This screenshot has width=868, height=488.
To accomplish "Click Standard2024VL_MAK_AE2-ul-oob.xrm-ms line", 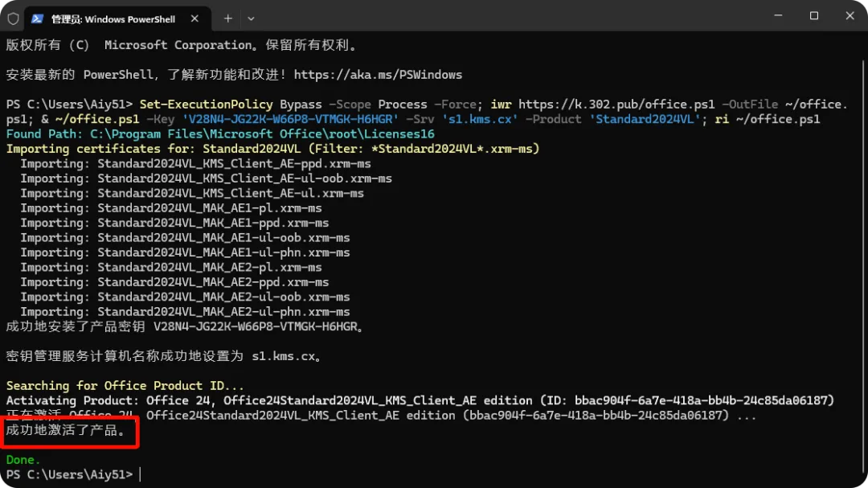I will [186, 297].
